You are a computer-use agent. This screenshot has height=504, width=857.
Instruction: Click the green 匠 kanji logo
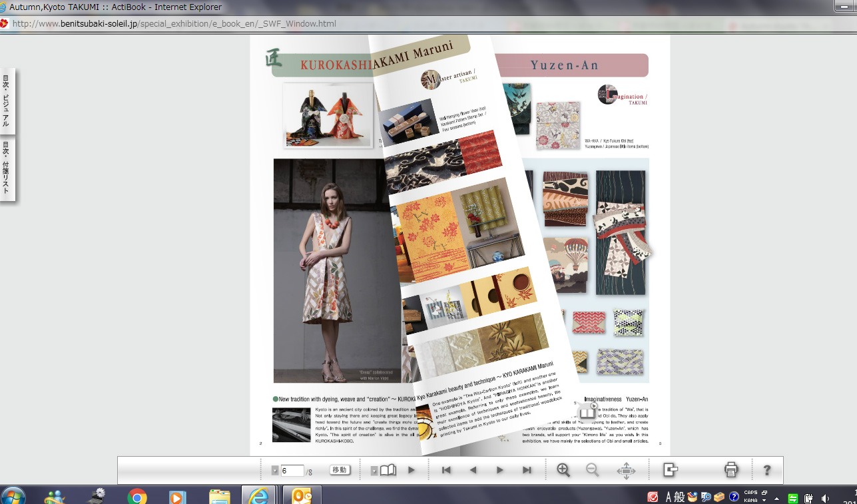pyautogui.click(x=274, y=57)
